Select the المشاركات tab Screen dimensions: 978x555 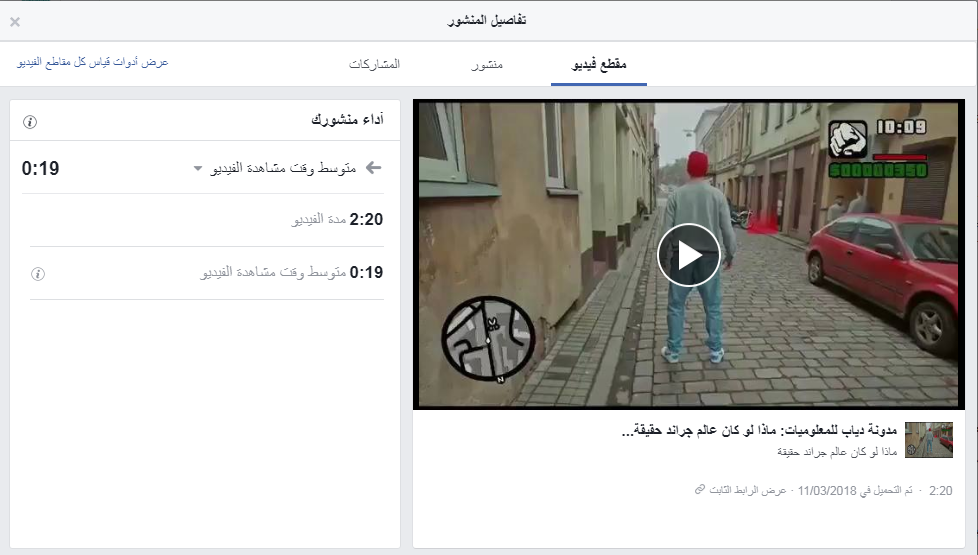(x=374, y=64)
